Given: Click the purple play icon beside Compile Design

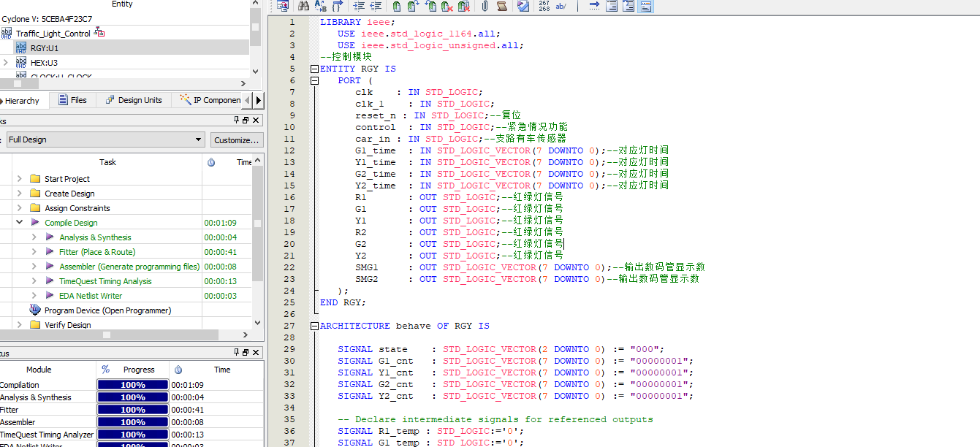Looking at the screenshot, I should pos(35,223).
